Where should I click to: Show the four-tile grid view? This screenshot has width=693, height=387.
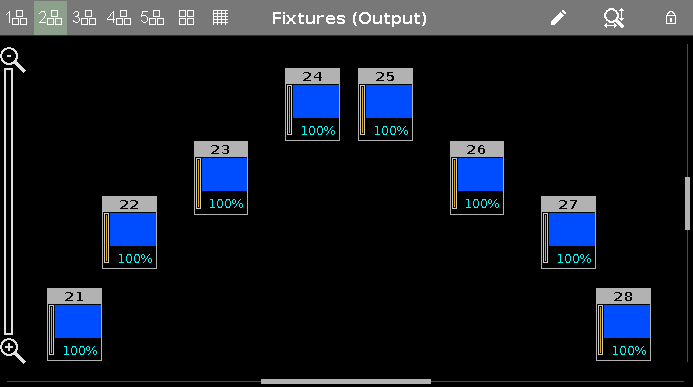[186, 18]
